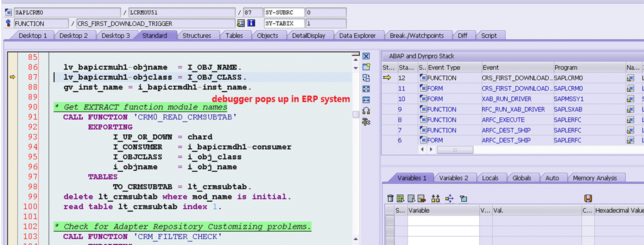
Task: Open the Diff tab
Action: pyautogui.click(x=462, y=36)
